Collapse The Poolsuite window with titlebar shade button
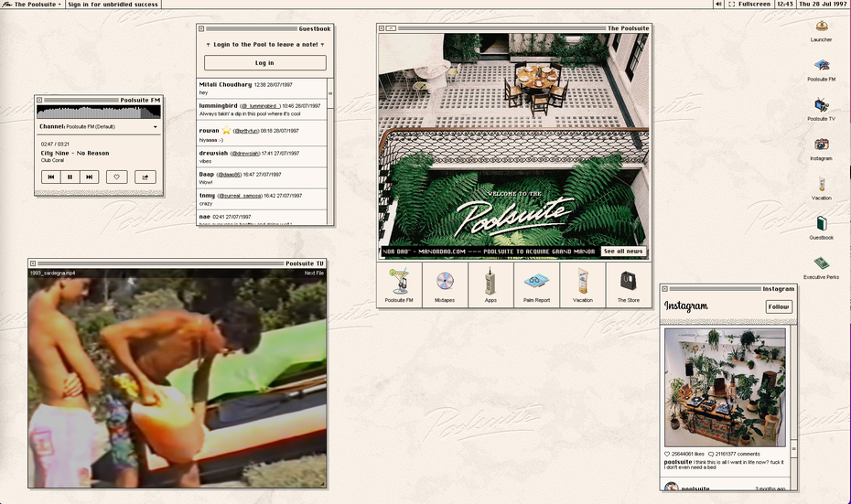The image size is (851, 504). 392,28
